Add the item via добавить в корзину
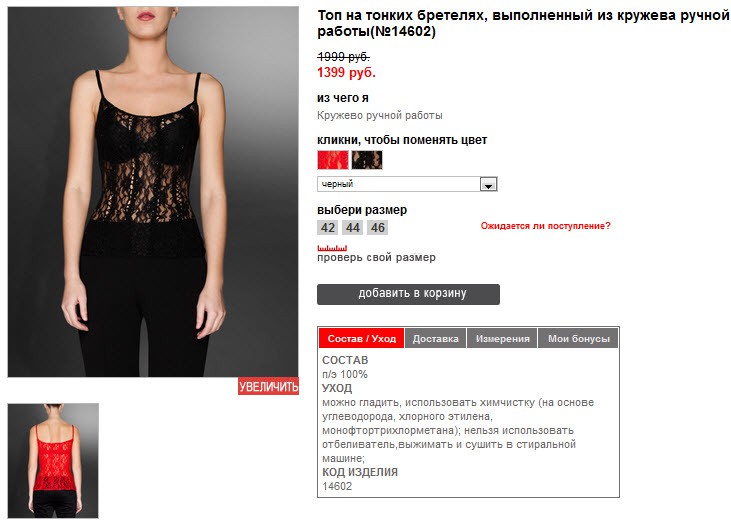This screenshot has height=524, width=731. 408,294
